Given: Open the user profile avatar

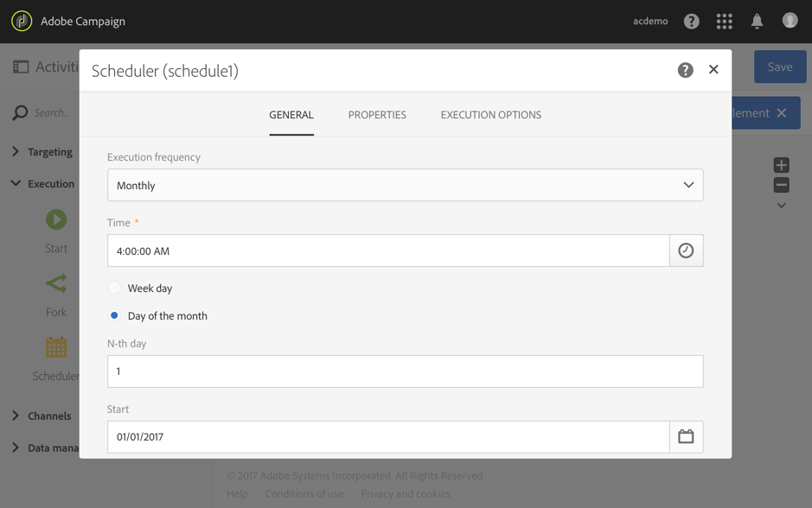Looking at the screenshot, I should tap(790, 20).
